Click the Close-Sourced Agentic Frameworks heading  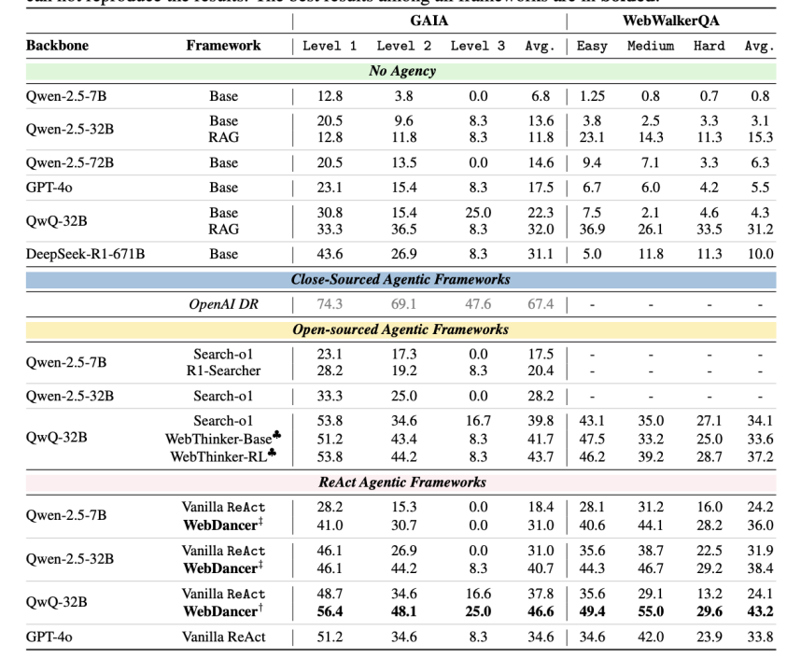[400, 279]
